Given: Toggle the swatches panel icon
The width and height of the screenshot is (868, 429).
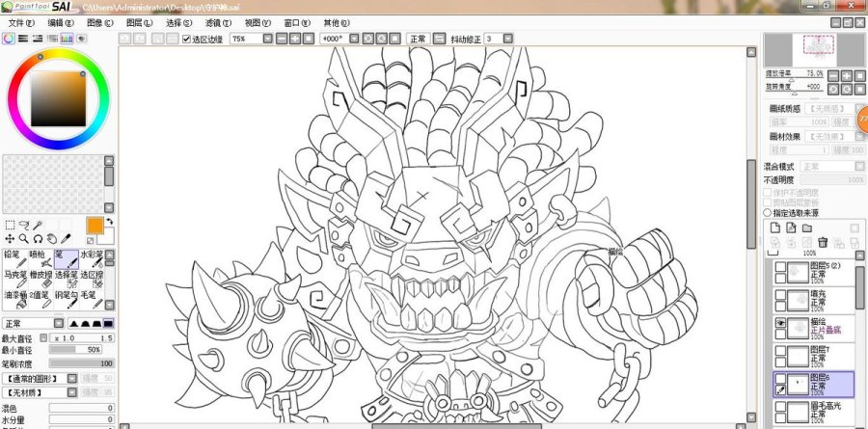Looking at the screenshot, I should click(x=67, y=39).
